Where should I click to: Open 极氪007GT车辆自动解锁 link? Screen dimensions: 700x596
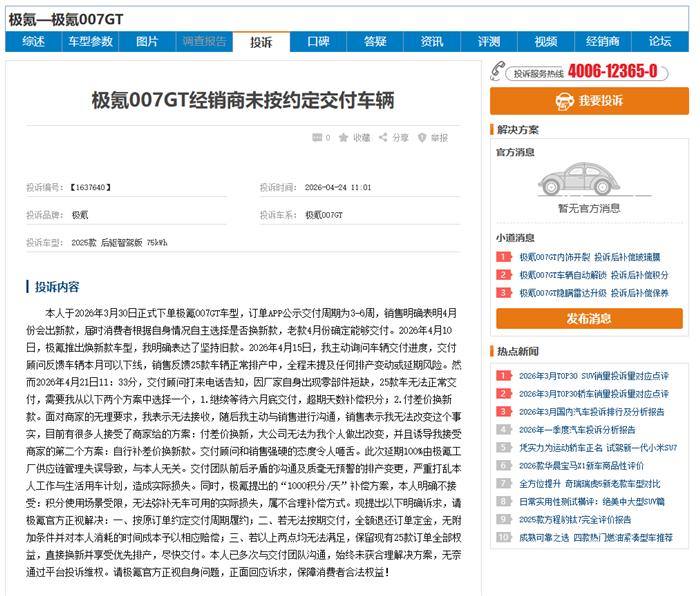coord(563,275)
